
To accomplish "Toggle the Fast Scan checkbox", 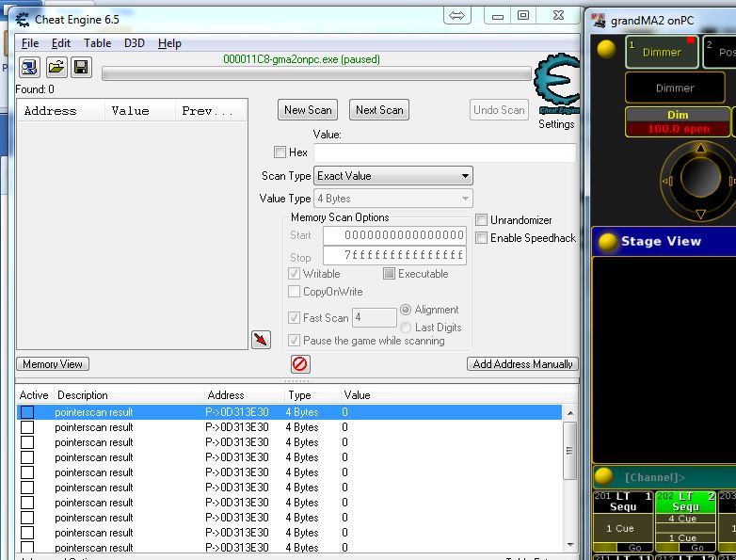I will pos(294,317).
